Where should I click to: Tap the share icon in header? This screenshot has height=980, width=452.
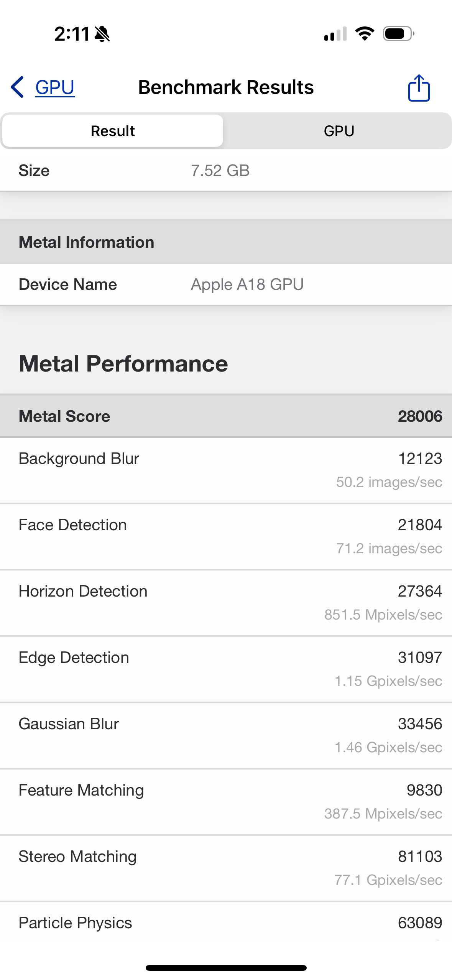pos(419,88)
